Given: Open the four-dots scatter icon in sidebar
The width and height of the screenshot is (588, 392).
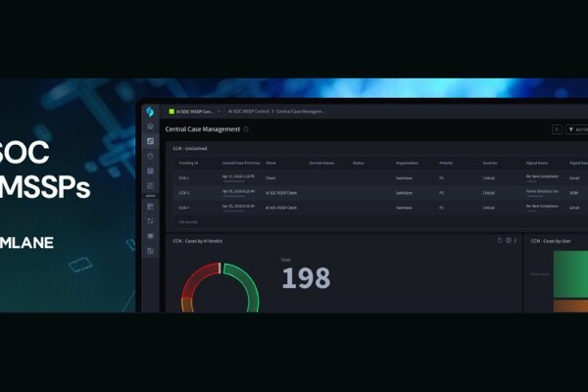Looking at the screenshot, I should (150, 220).
